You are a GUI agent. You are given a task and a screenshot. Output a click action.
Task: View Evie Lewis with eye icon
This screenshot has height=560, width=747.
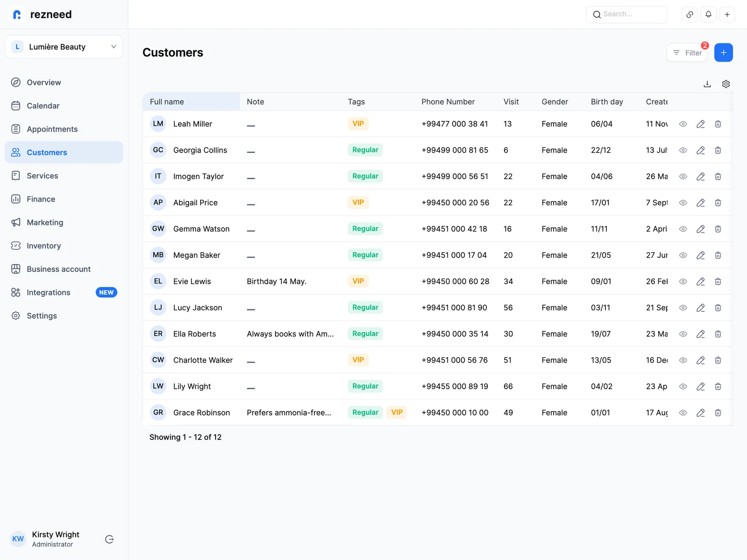(683, 281)
